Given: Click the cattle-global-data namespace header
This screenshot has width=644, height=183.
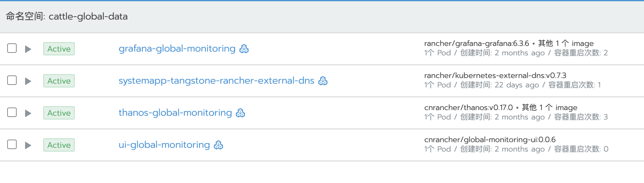Looking at the screenshot, I should [x=67, y=16].
